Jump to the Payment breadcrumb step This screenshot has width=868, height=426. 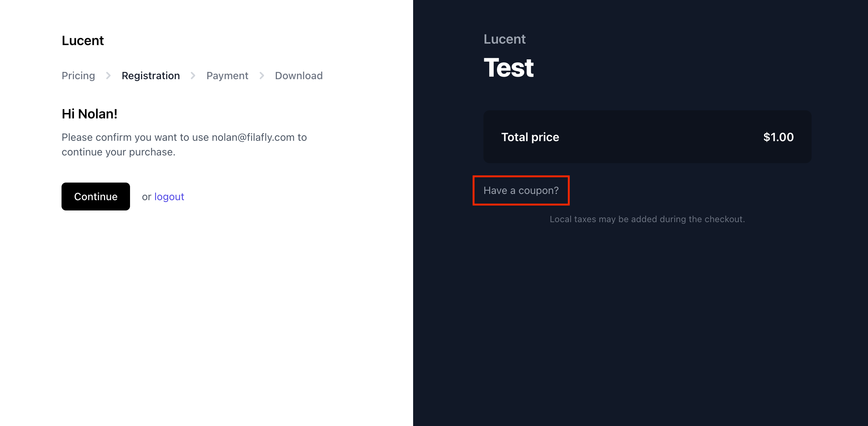click(x=227, y=76)
